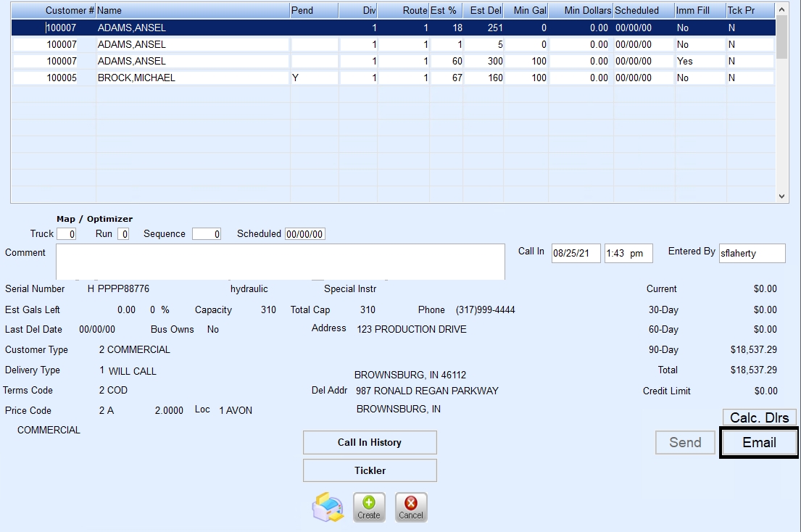Screen dimensions: 801x532
Task: Click the Entered By field
Action: coord(752,253)
